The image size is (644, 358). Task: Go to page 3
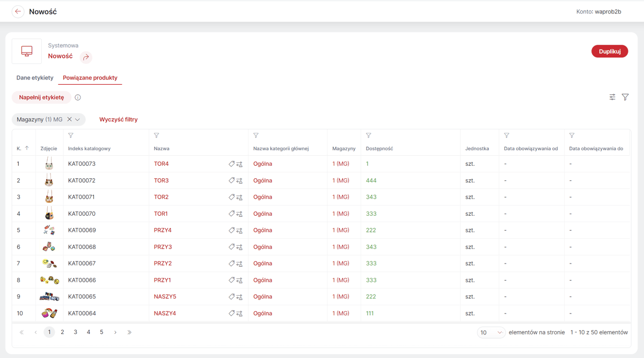[76, 332]
